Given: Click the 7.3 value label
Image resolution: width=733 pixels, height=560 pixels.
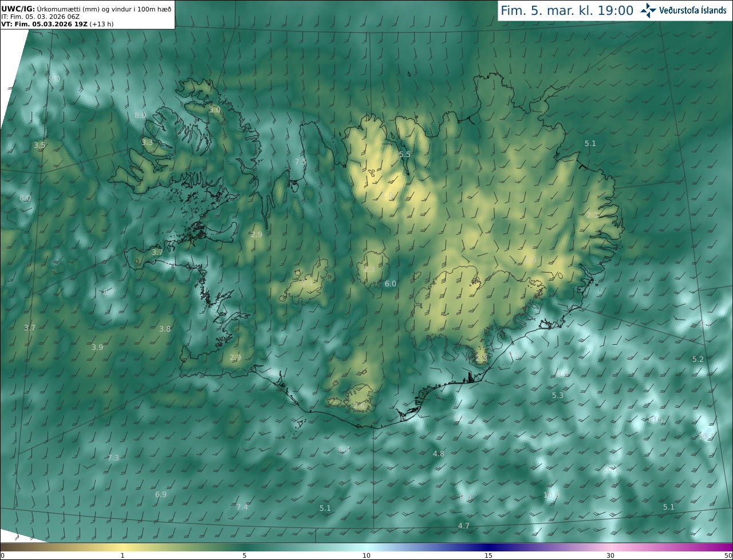Looking at the screenshot, I should [113, 458].
